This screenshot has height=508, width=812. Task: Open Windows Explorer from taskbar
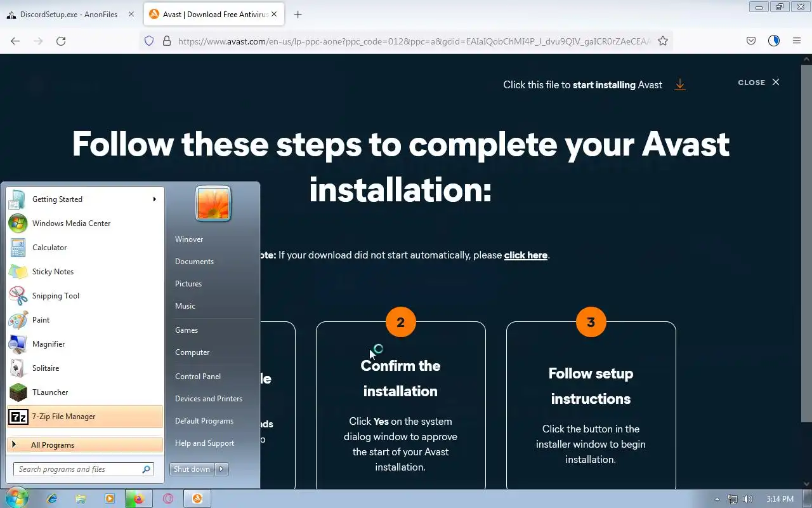tap(81, 498)
